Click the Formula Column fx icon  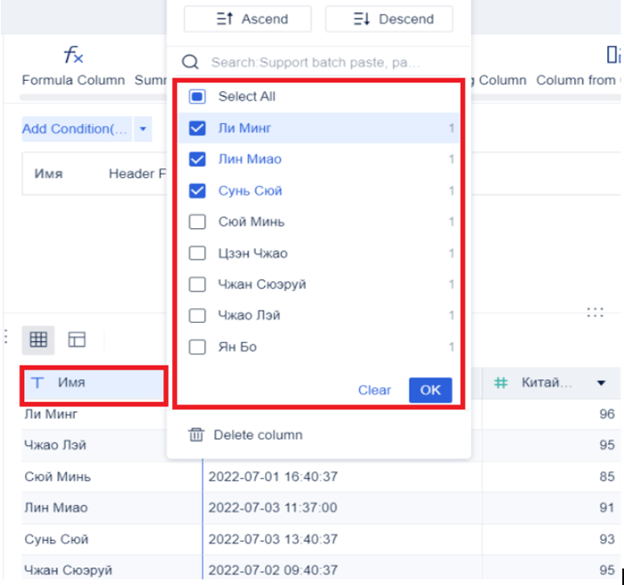click(74, 55)
